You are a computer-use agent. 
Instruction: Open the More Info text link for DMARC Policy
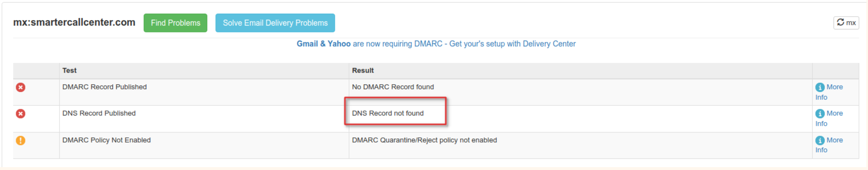834,140
